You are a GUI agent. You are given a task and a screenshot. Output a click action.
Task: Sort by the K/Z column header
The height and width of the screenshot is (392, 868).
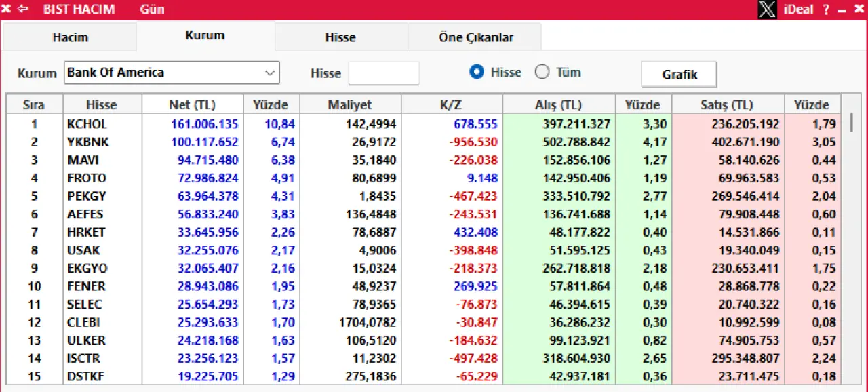pos(451,104)
